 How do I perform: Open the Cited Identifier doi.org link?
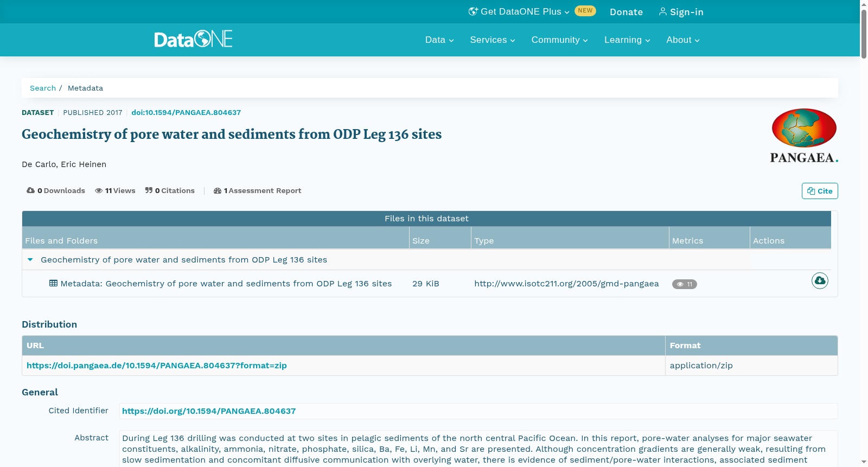click(209, 411)
